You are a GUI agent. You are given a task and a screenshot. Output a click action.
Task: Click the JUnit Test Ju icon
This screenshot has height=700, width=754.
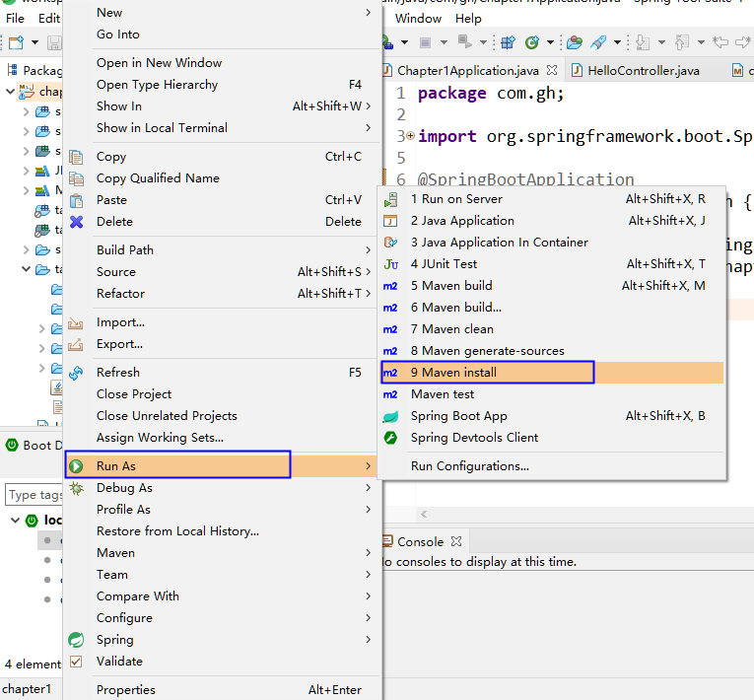click(x=390, y=264)
